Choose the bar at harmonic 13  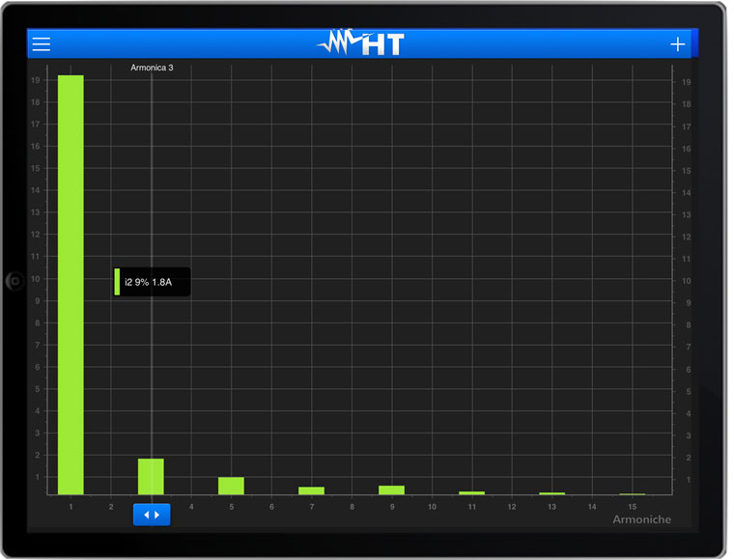pyautogui.click(x=551, y=493)
